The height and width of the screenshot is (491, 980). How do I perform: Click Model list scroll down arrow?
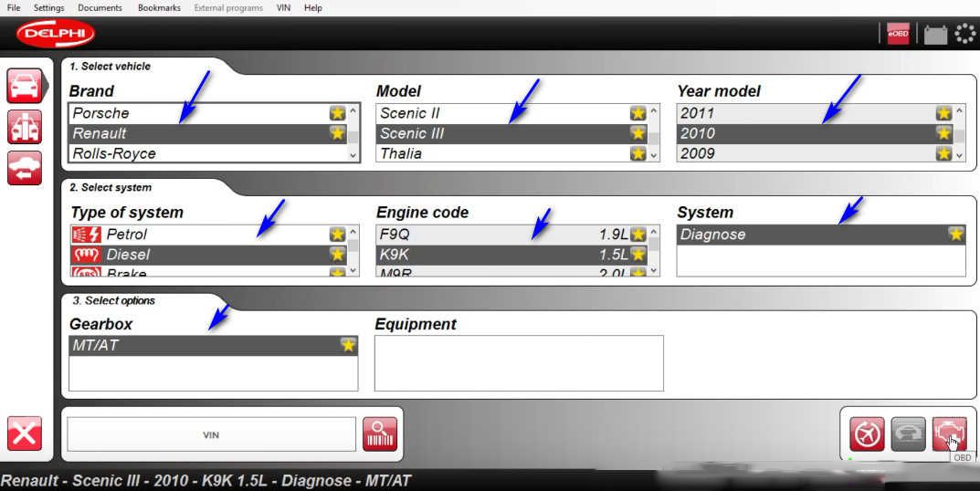pos(654,155)
